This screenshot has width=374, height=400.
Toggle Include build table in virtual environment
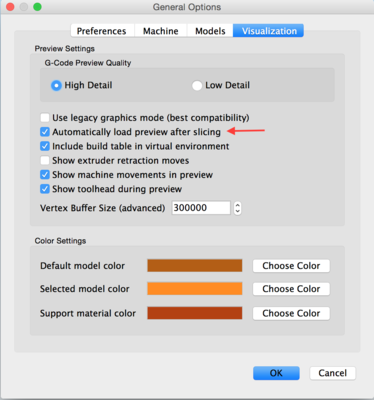[45, 146]
